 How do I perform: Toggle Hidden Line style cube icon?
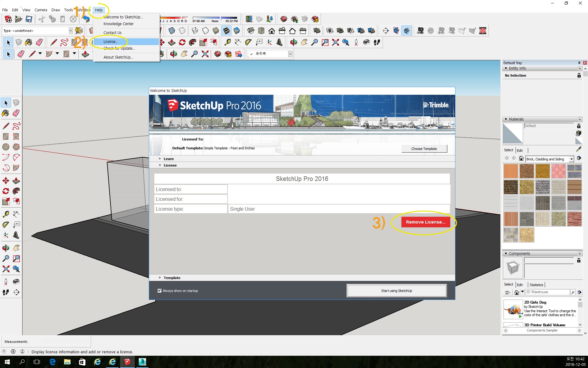[205, 31]
